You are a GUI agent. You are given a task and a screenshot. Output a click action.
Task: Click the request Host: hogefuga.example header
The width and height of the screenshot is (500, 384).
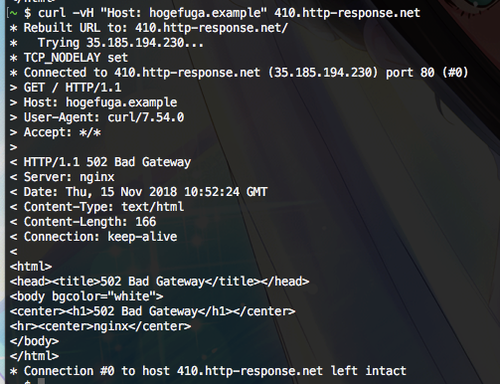pyautogui.click(x=100, y=103)
